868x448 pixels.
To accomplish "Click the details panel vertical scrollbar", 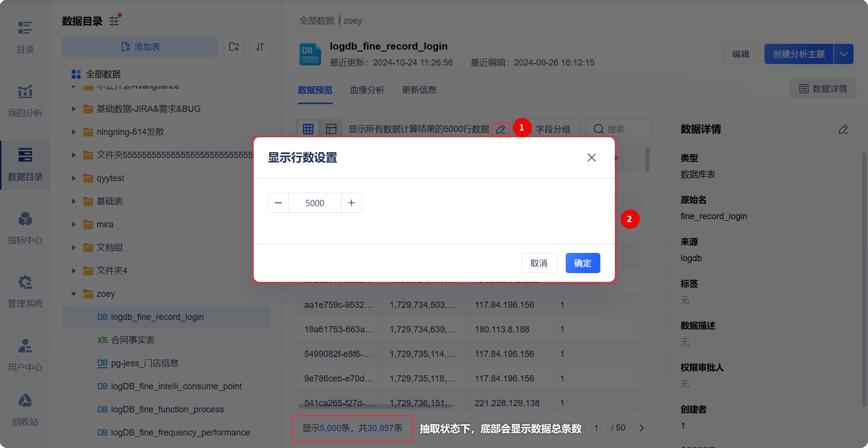I will pyautogui.click(x=864, y=279).
